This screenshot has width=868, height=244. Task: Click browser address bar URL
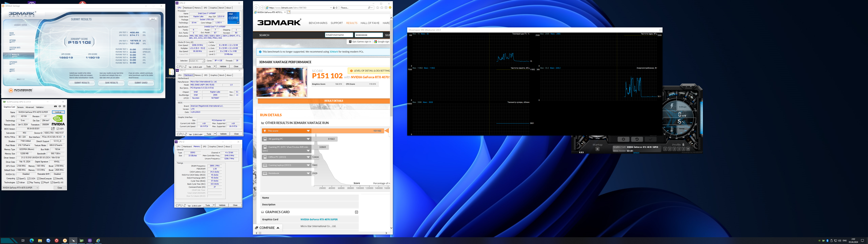click(x=288, y=7)
